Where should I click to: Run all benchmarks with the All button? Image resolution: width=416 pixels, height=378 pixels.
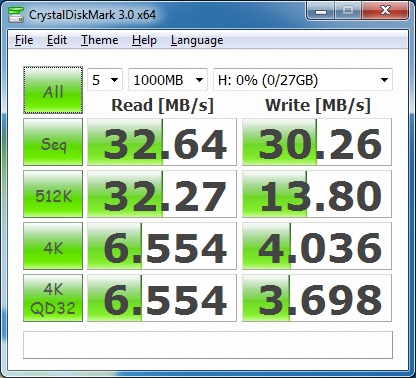pos(53,90)
